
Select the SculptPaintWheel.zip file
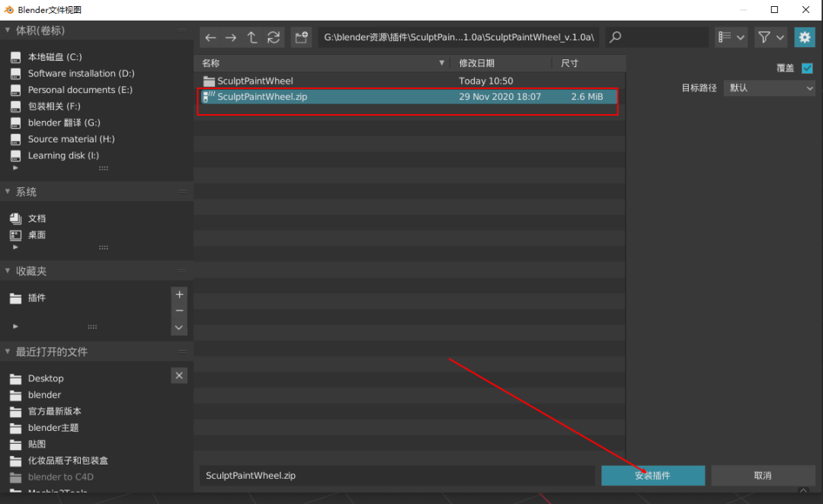click(x=409, y=97)
